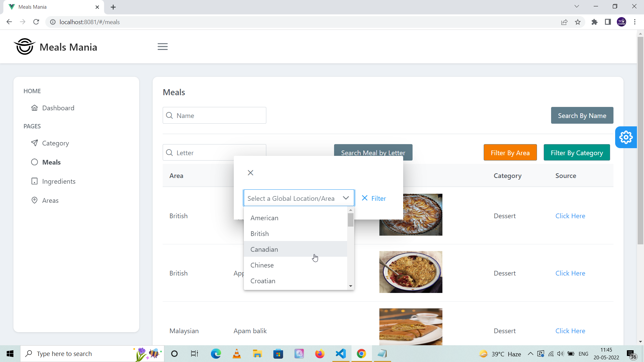The height and width of the screenshot is (362, 644).
Task: Click the crumble dessert thumbnail
Action: pos(411,272)
